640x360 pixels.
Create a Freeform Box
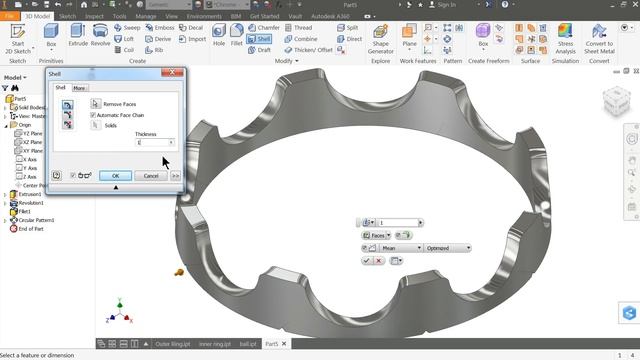pos(483,37)
